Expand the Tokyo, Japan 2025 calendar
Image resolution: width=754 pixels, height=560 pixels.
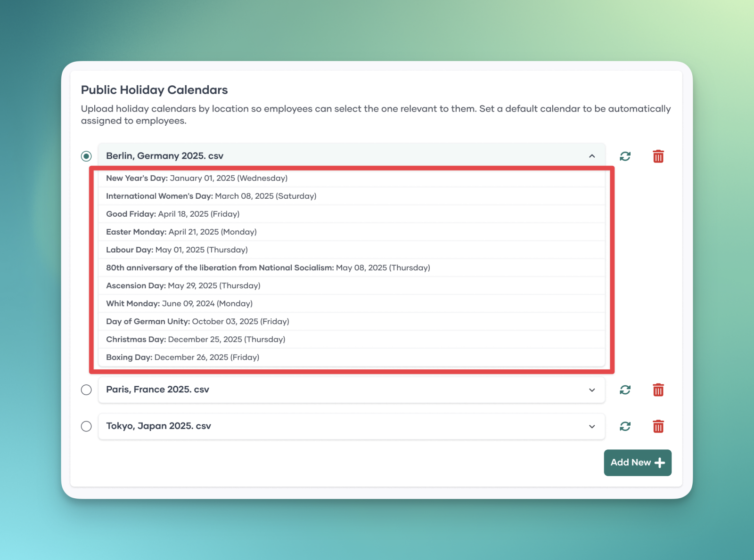pyautogui.click(x=592, y=426)
